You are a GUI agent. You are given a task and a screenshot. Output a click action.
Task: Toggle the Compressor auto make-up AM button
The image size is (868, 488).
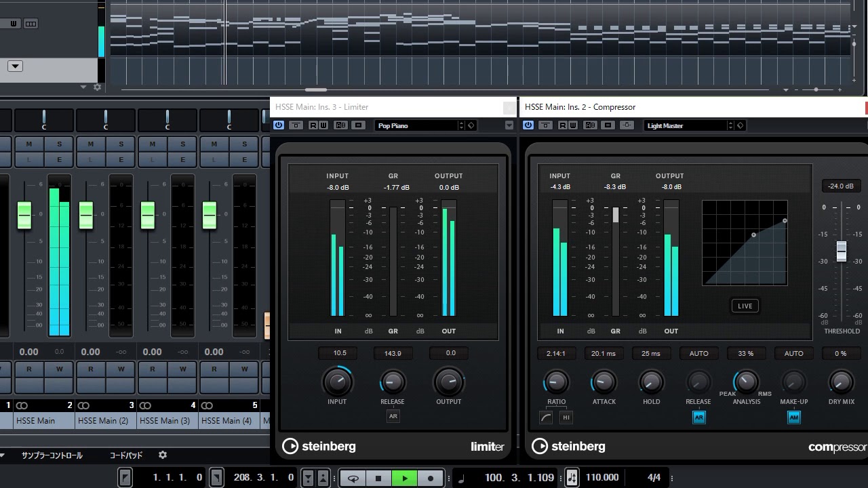793,418
